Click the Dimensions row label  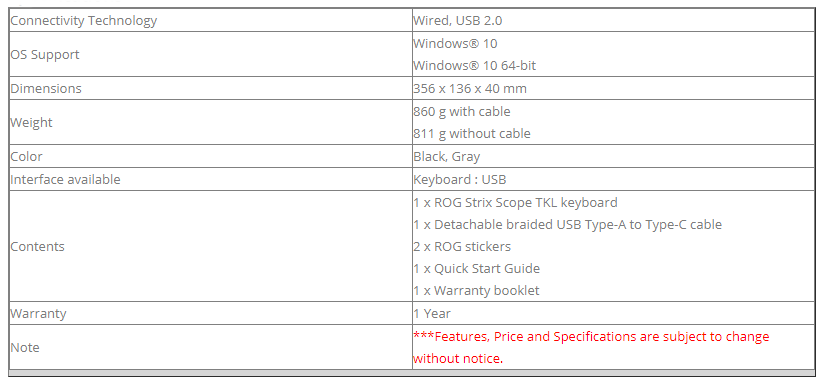[46, 89]
